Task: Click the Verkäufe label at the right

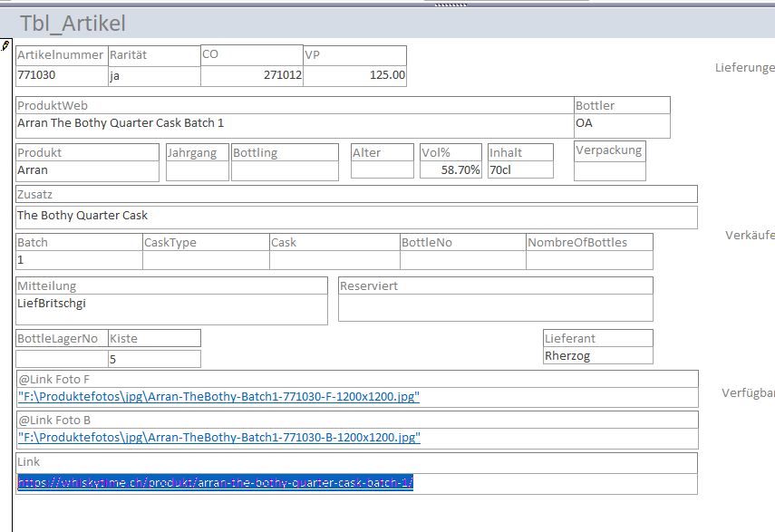Action: click(750, 235)
